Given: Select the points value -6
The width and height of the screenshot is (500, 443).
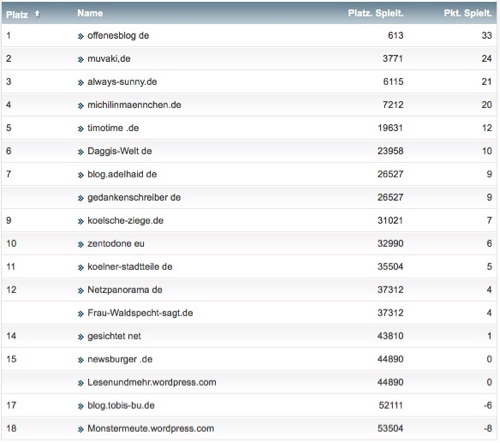Looking at the screenshot, I should coord(488,405).
